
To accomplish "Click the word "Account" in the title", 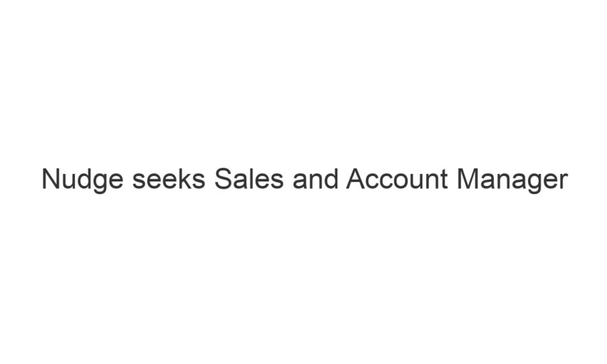I will (x=399, y=181).
